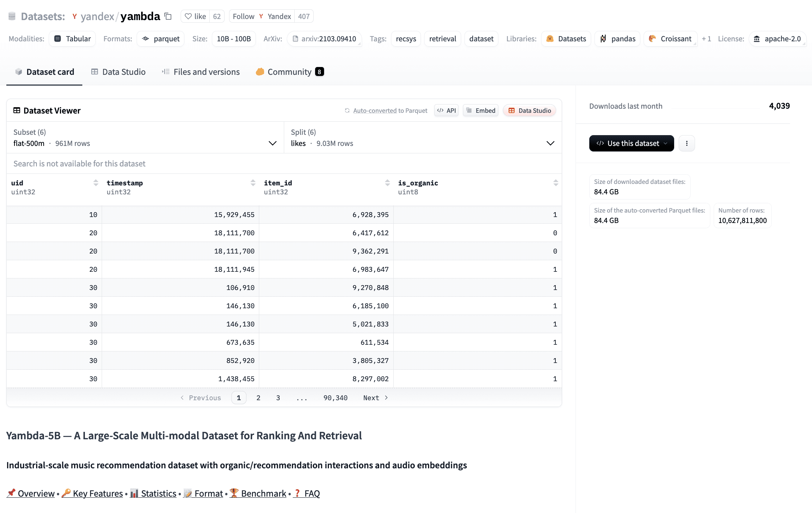812x513 pixels.
Task: Sort the timestamp column
Action: pos(252,182)
